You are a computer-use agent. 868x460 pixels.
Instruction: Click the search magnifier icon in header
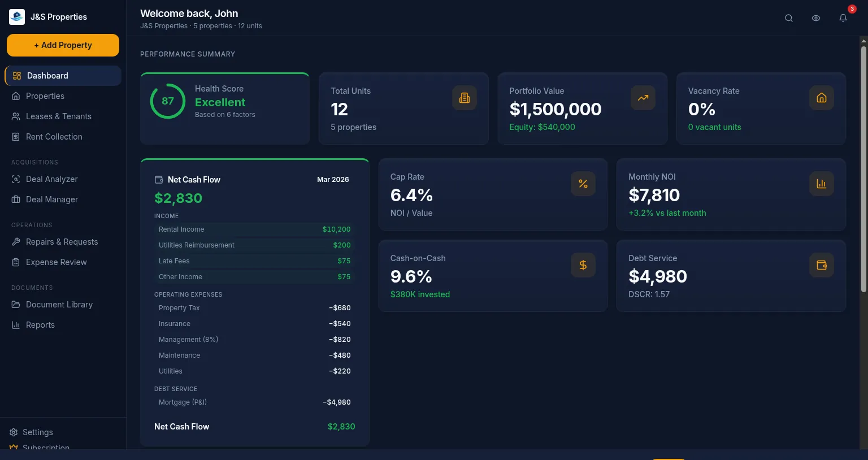coord(789,18)
